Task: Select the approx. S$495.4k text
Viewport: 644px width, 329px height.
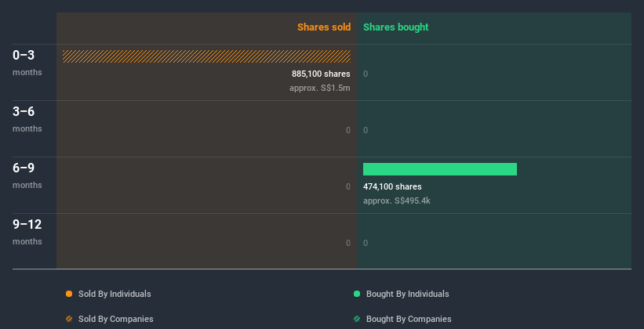Action: point(397,201)
